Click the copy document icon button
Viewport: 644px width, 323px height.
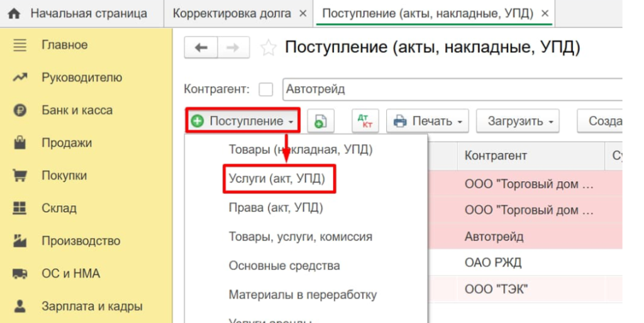tap(321, 121)
